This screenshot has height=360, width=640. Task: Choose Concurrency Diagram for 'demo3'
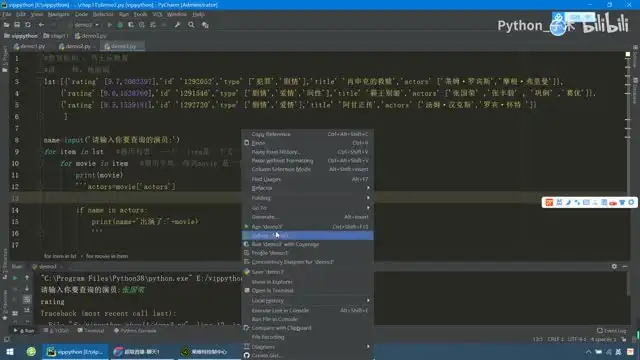pyautogui.click(x=308, y=262)
